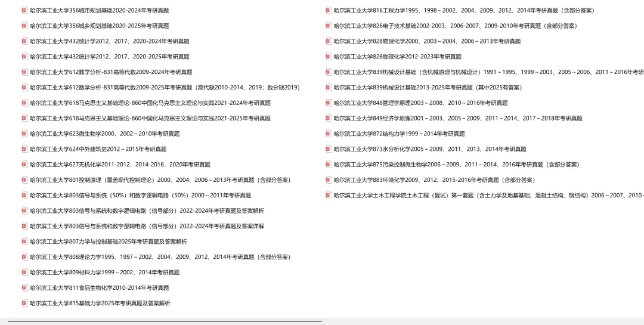Image resolution: width=644 pixels, height=325 pixels.
Task: Click PDF icon of 815基础力学 file
Action: (x=24, y=303)
